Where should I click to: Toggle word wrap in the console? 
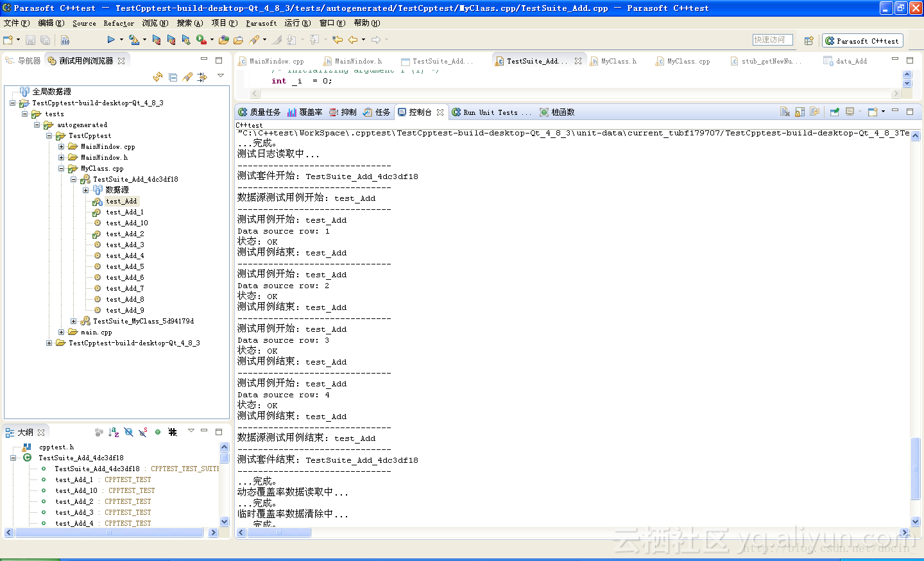(x=814, y=112)
